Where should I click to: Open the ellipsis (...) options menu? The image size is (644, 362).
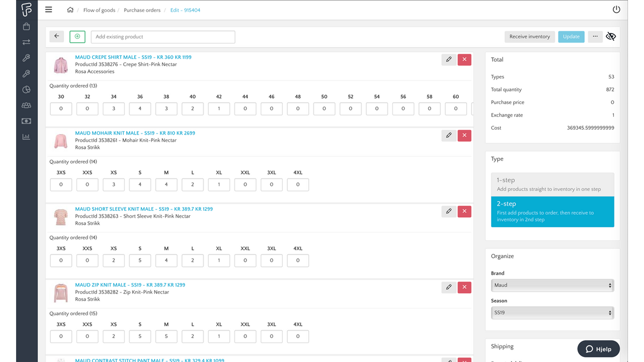[x=595, y=36]
